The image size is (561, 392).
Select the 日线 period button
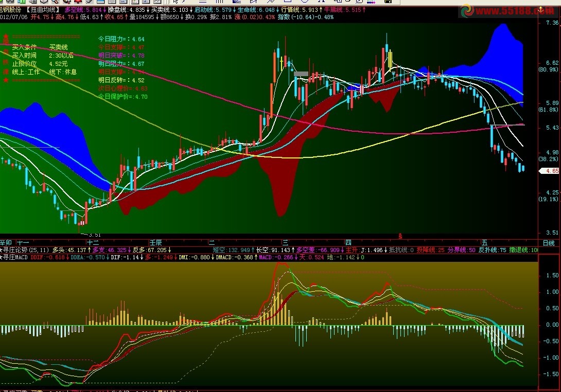(549, 243)
